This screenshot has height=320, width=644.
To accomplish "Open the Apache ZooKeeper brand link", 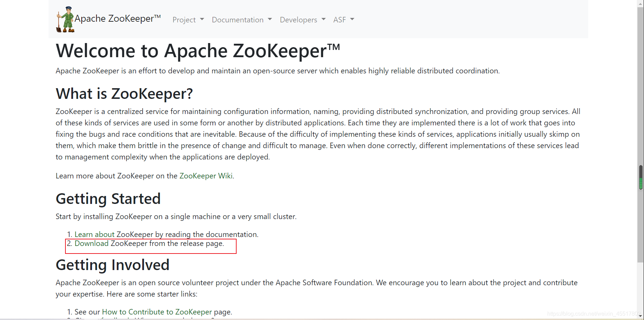I will click(x=118, y=19).
